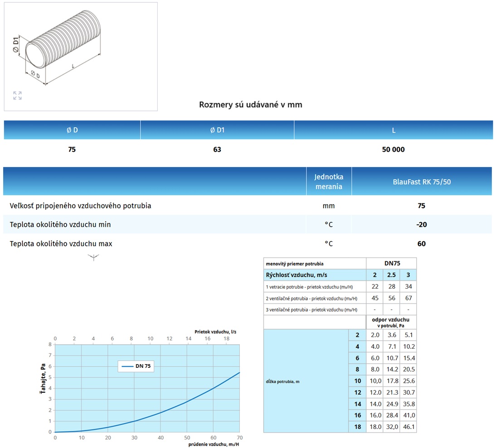Click the Prietok vzduchu, l/s axis label
Viewport: 496px width, 448px height.
click(215, 332)
